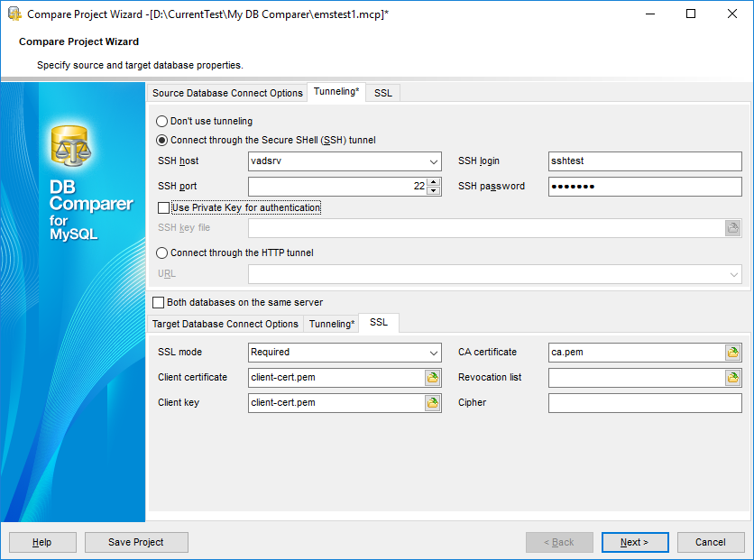This screenshot has height=560, width=754.
Task: Select Don't use tunneling option
Action: (162, 121)
